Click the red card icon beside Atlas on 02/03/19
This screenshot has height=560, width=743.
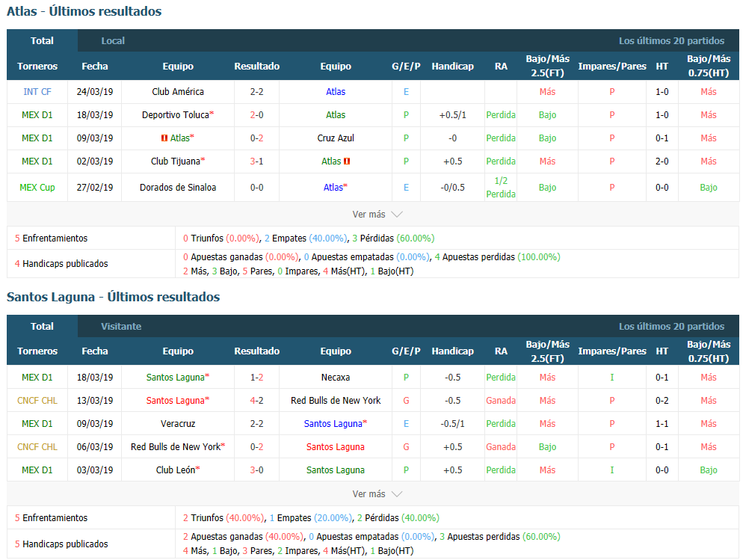tap(347, 161)
